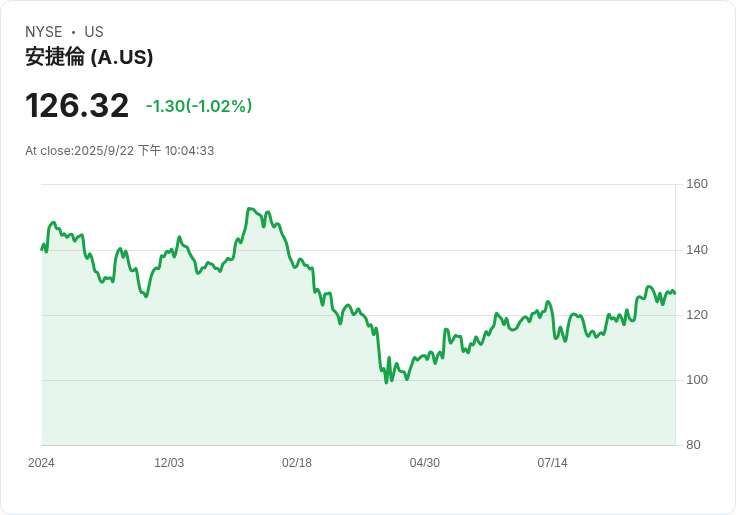
Task: Click the 160 y-axis label
Action: 697,184
